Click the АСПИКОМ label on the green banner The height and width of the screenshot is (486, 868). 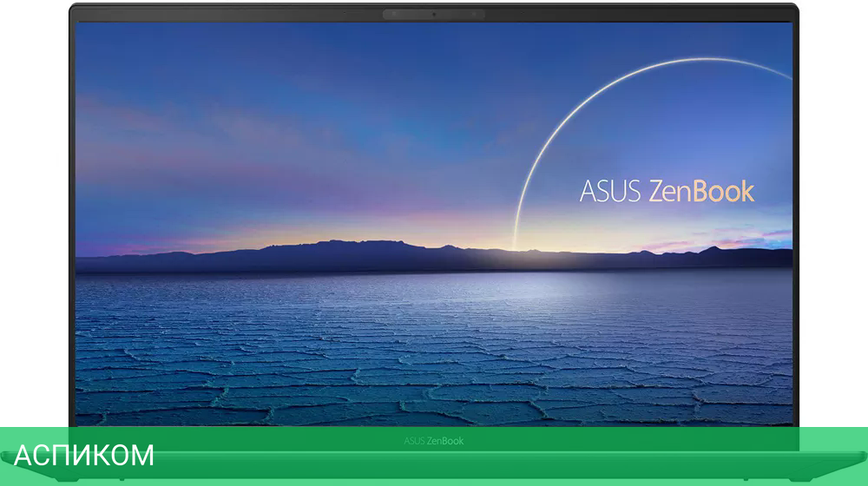(x=83, y=456)
